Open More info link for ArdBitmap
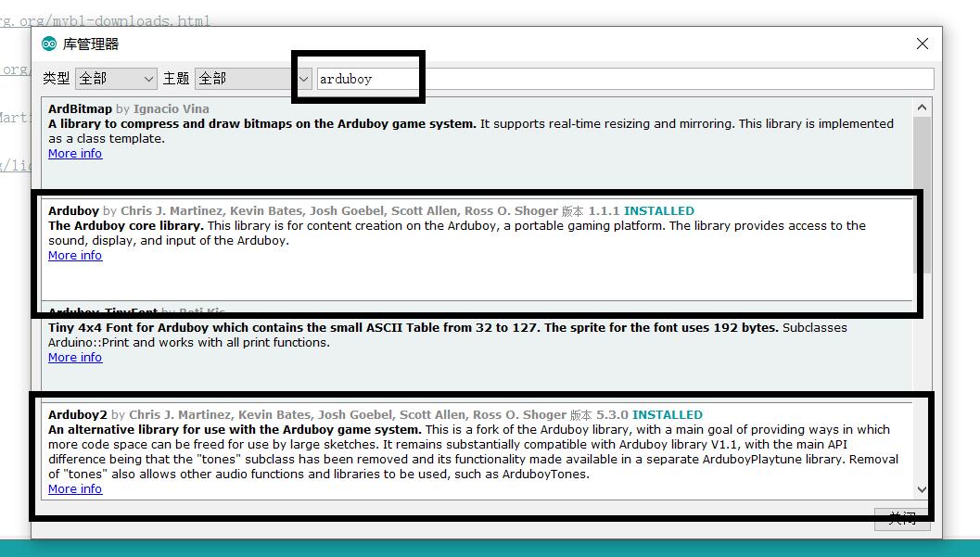 75,154
